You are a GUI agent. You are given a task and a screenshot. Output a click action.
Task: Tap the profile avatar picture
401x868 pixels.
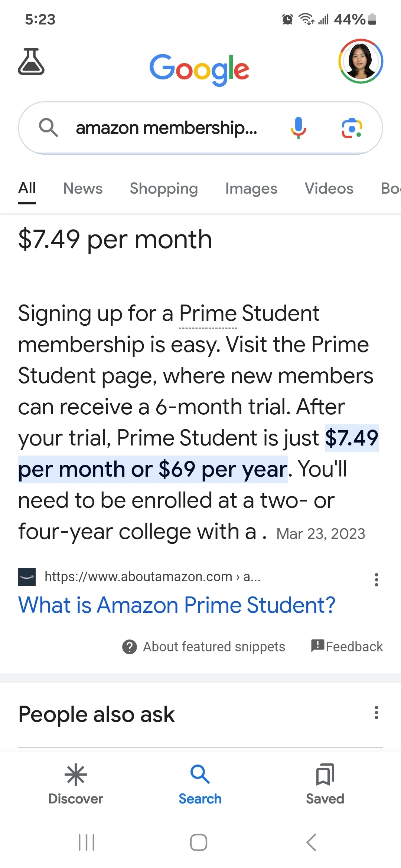[361, 61]
